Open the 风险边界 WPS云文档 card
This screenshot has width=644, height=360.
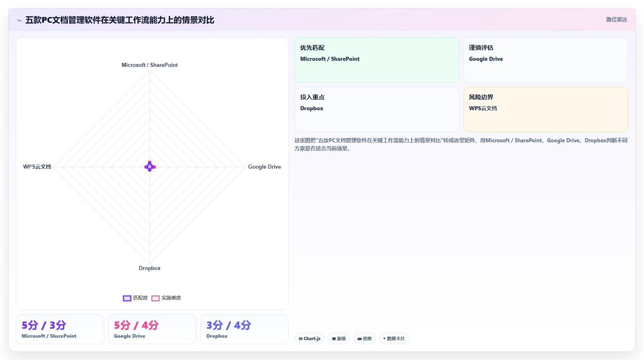[545, 109]
